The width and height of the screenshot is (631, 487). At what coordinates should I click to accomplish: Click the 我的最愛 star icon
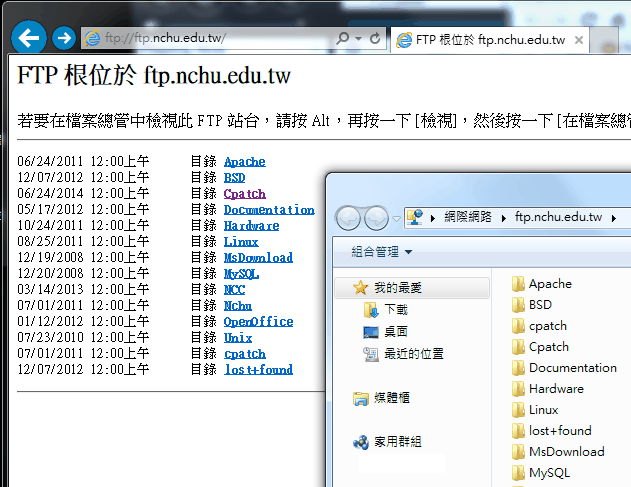tap(360, 287)
